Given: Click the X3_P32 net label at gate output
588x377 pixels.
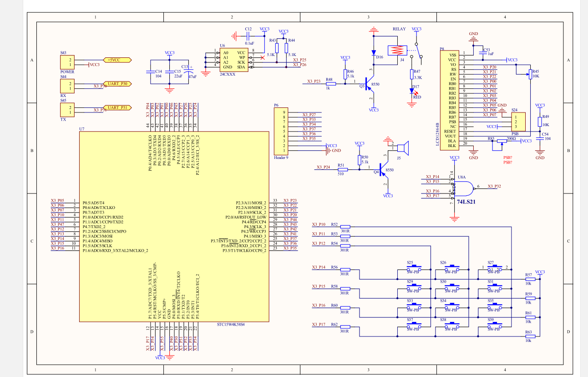Looking at the screenshot, I should tap(494, 186).
